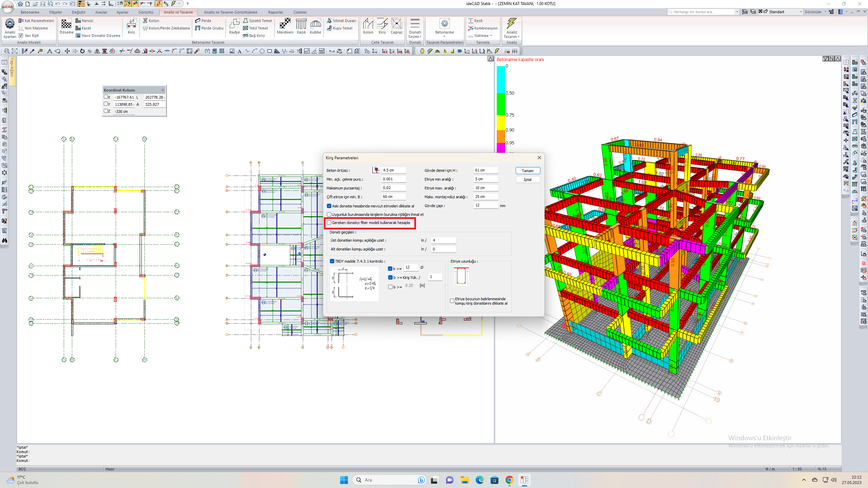Click the Sürekli Temel tool
The height and width of the screenshot is (488, 868).
[258, 21]
